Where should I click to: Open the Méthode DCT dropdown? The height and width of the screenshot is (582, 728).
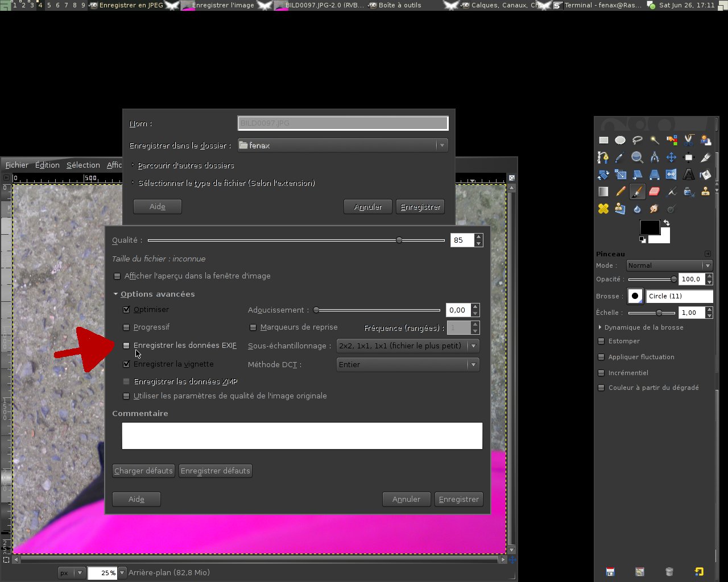(408, 364)
